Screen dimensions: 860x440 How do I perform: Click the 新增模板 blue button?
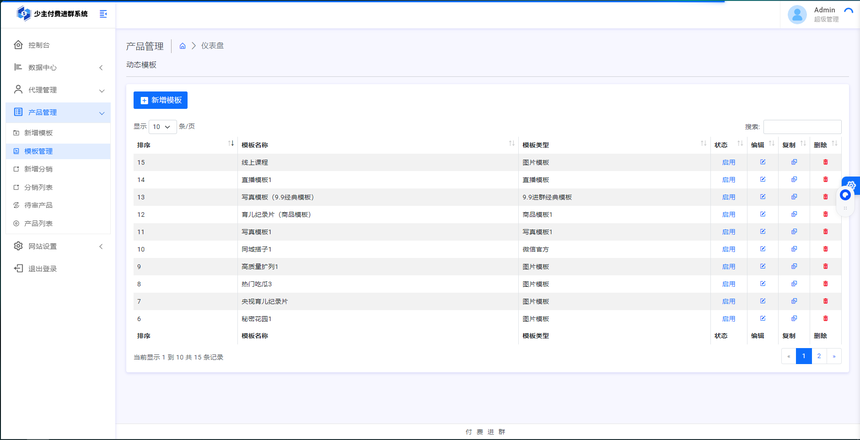pyautogui.click(x=160, y=100)
